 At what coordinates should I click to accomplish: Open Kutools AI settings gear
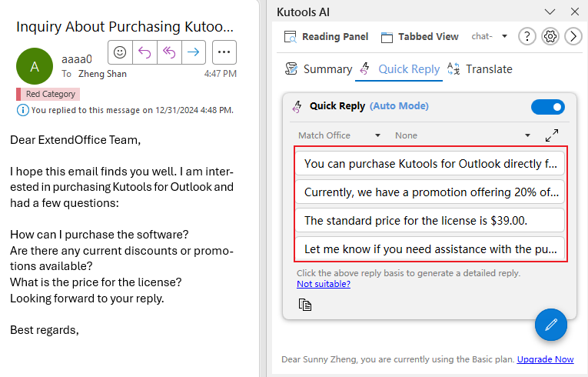pos(550,36)
